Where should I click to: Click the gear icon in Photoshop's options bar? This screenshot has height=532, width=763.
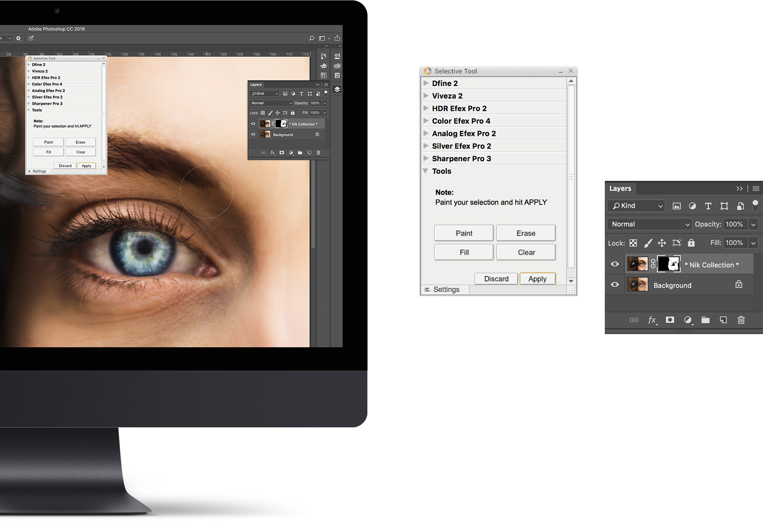[18, 39]
